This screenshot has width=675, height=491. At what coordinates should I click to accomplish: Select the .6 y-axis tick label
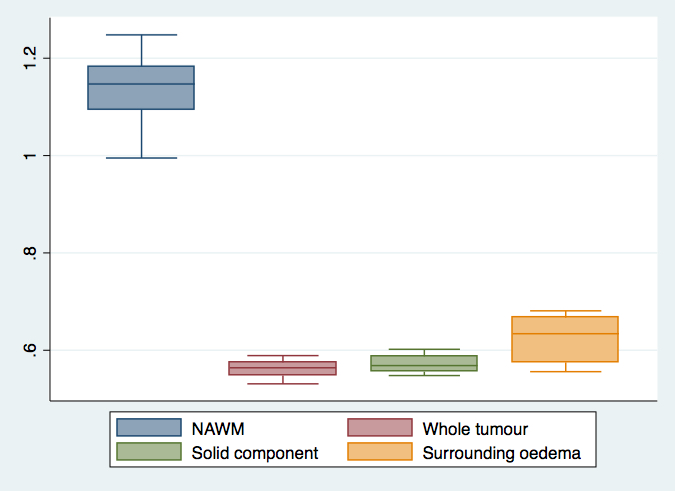coord(30,350)
